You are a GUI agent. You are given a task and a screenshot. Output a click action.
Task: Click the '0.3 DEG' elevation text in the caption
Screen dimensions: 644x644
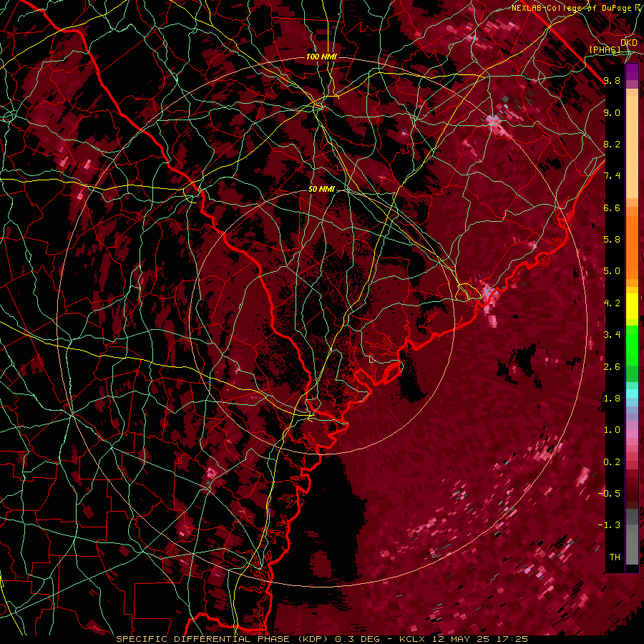click(x=357, y=639)
